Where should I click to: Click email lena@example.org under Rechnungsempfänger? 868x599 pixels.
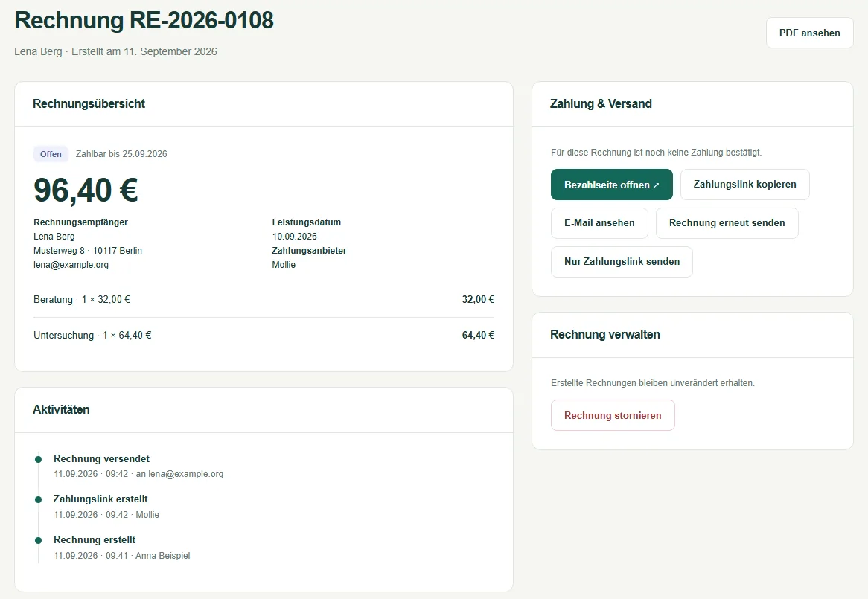[71, 265]
